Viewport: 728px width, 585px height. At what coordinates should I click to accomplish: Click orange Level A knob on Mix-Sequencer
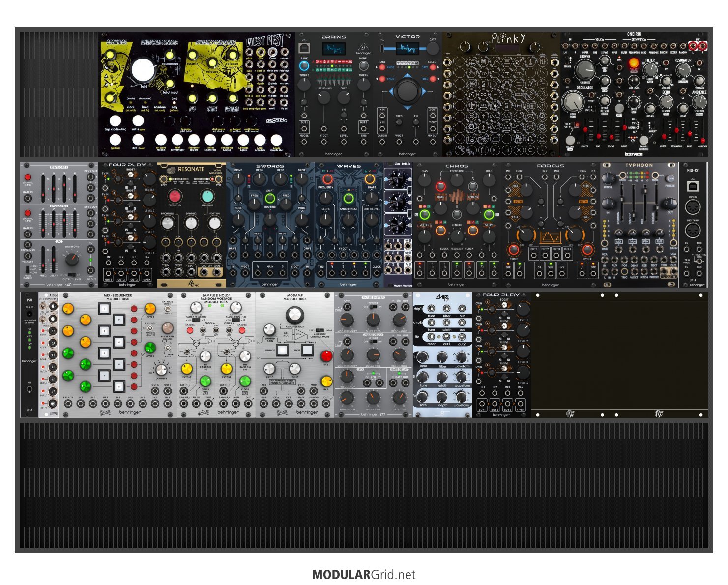click(x=150, y=309)
